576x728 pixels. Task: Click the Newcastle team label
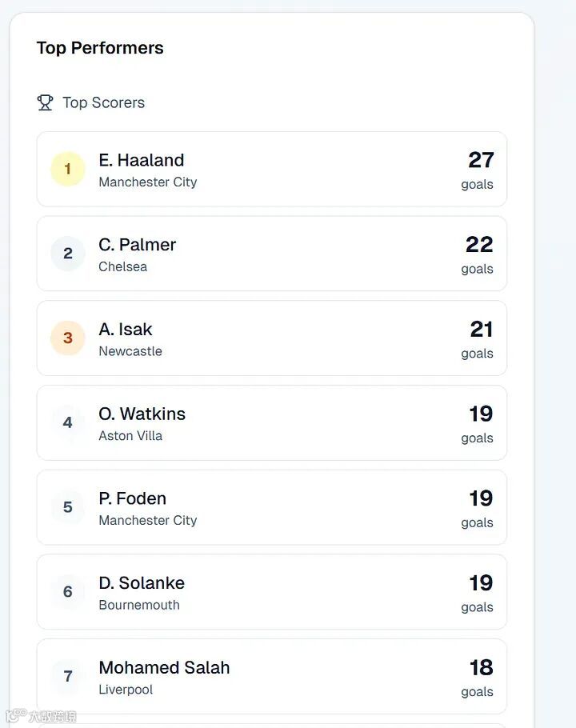click(x=130, y=351)
